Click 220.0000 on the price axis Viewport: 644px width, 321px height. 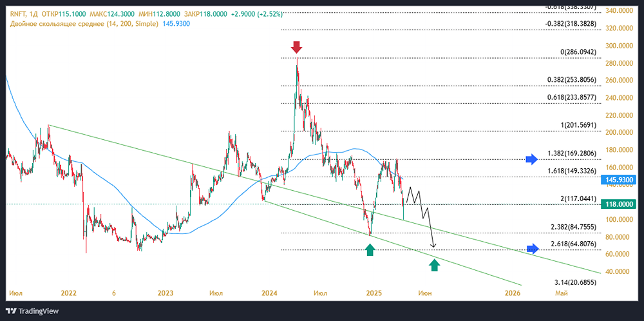tap(620, 115)
